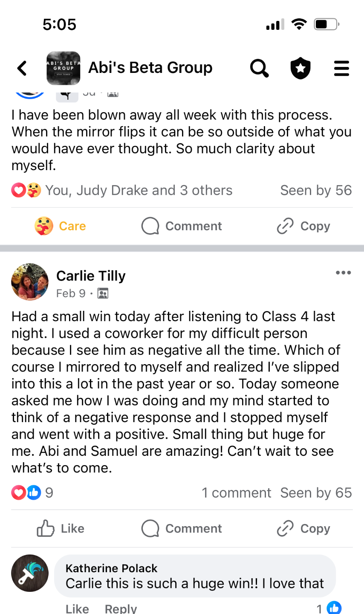Comment on the first post

point(182,226)
